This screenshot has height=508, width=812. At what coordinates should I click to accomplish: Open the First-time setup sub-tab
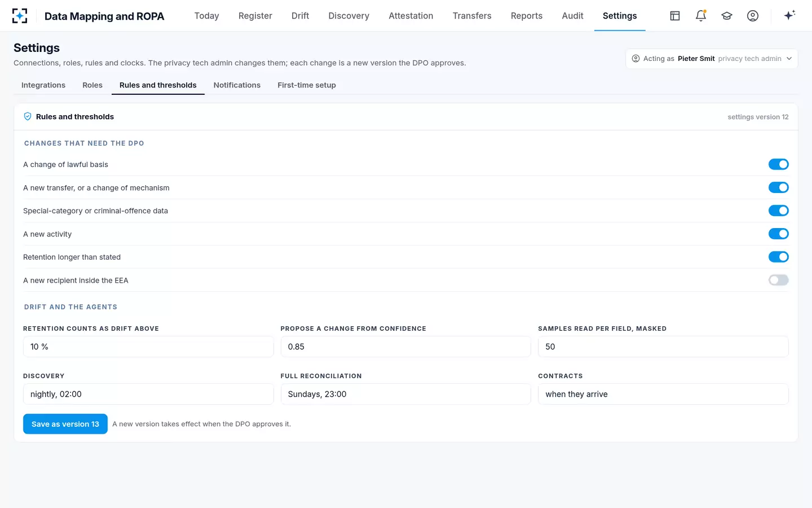(307, 85)
